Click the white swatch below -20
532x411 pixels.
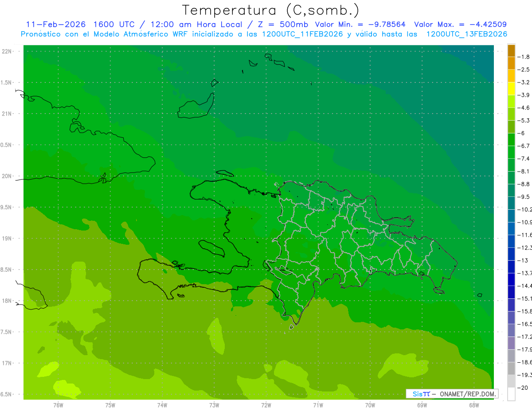[511, 394]
